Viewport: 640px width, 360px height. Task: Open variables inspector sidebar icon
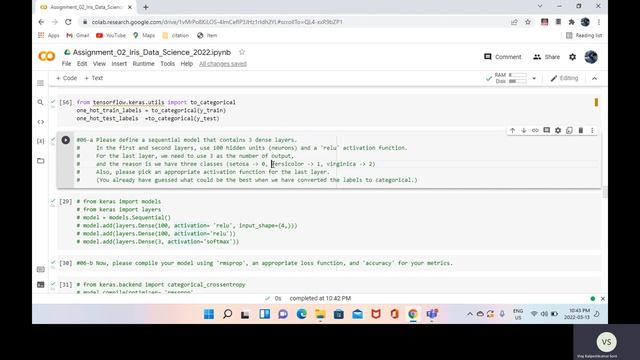click(x=40, y=141)
